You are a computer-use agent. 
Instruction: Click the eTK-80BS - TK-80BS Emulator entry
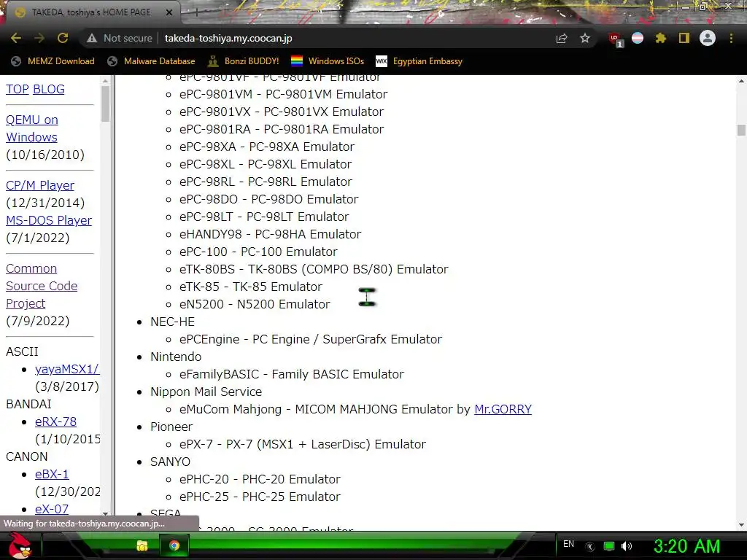pos(314,269)
